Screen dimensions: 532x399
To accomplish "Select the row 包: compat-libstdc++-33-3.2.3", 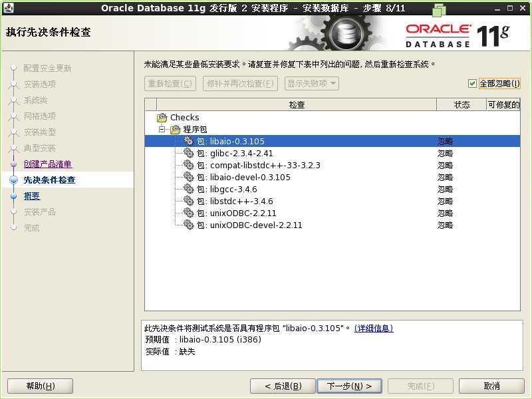I will pyautogui.click(x=332, y=165).
